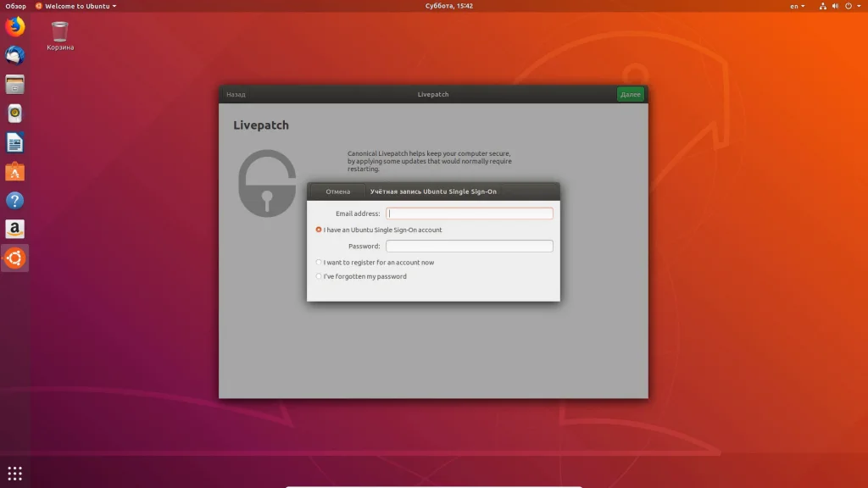Focus the Email address field
Viewport: 868px width, 488px height.
469,213
